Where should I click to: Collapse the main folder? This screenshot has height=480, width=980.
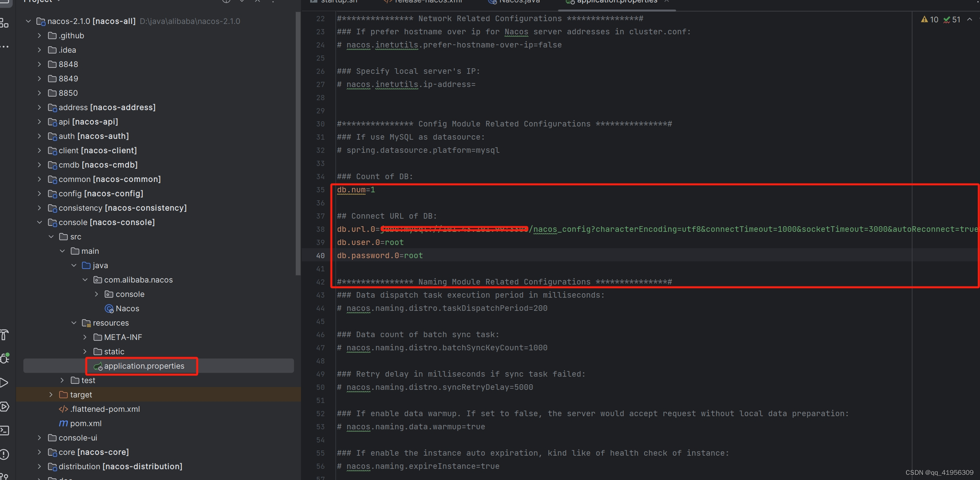(62, 251)
